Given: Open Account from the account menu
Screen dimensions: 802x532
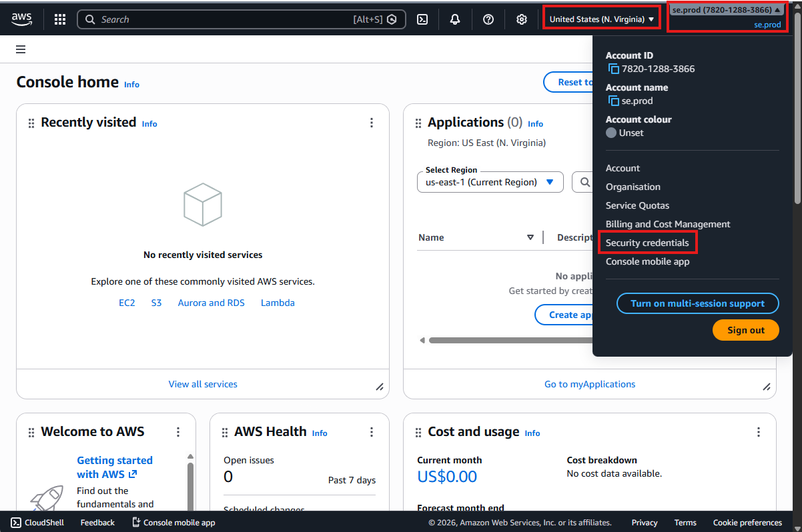Looking at the screenshot, I should 623,168.
